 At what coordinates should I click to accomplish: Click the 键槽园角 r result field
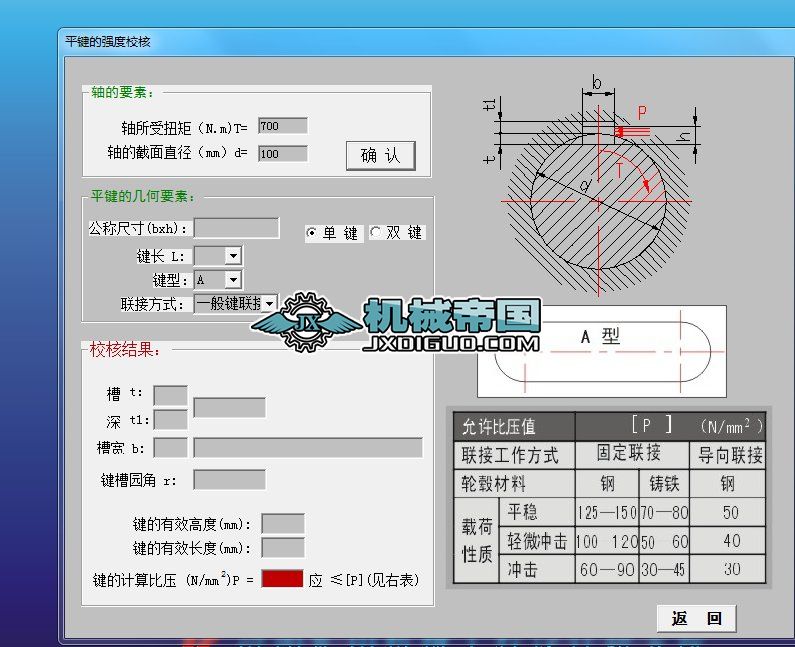click(230, 480)
